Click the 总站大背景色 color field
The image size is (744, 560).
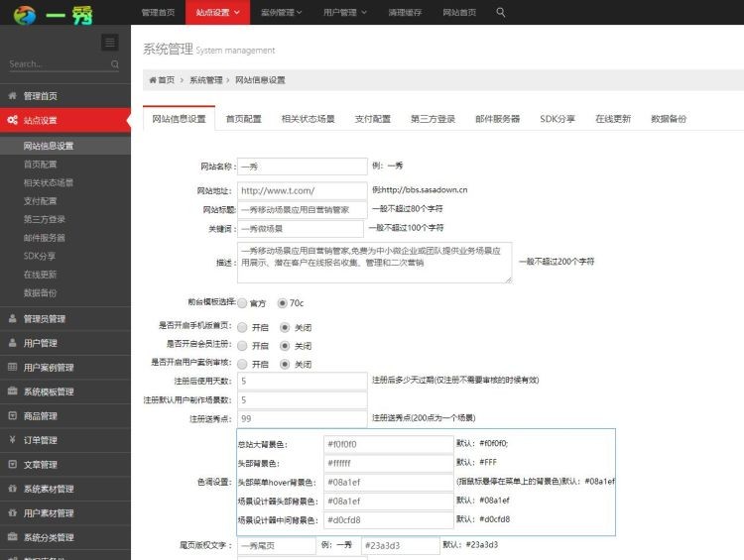pyautogui.click(x=388, y=444)
